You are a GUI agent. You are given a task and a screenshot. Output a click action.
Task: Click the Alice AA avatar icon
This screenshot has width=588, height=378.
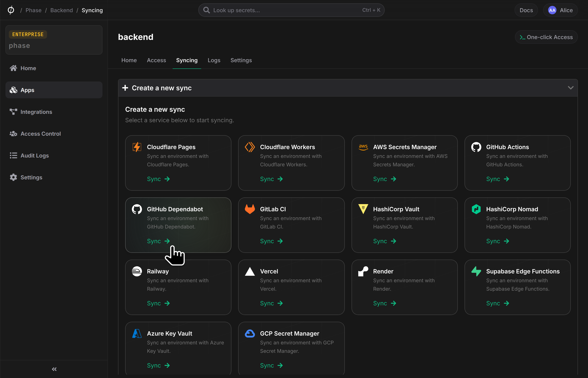(552, 10)
